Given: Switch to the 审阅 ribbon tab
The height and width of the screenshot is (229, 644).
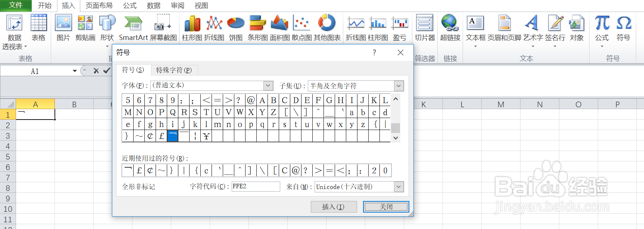Looking at the screenshot, I should tap(177, 6).
